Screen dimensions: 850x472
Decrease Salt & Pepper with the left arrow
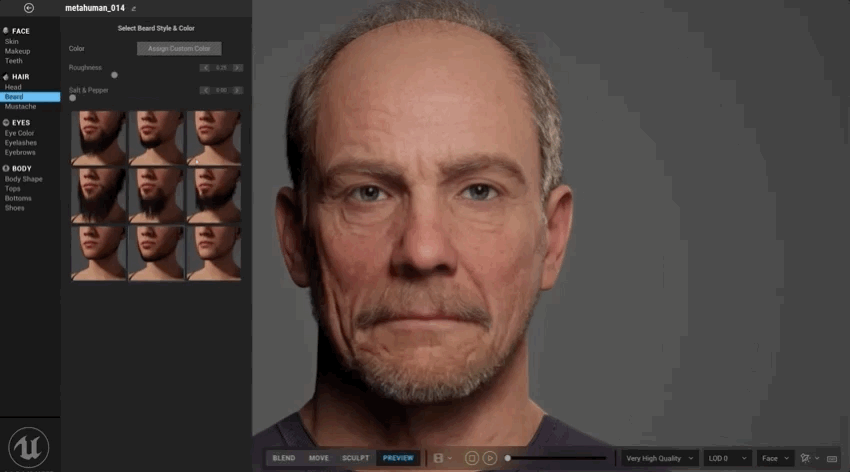pyautogui.click(x=205, y=90)
